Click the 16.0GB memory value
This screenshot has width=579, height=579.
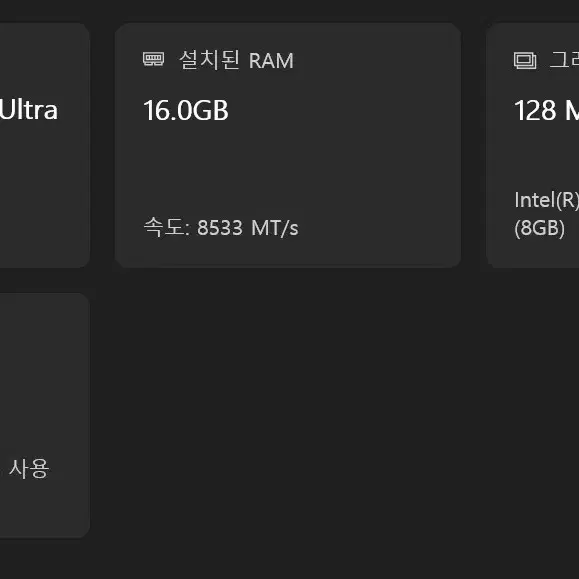(x=186, y=110)
